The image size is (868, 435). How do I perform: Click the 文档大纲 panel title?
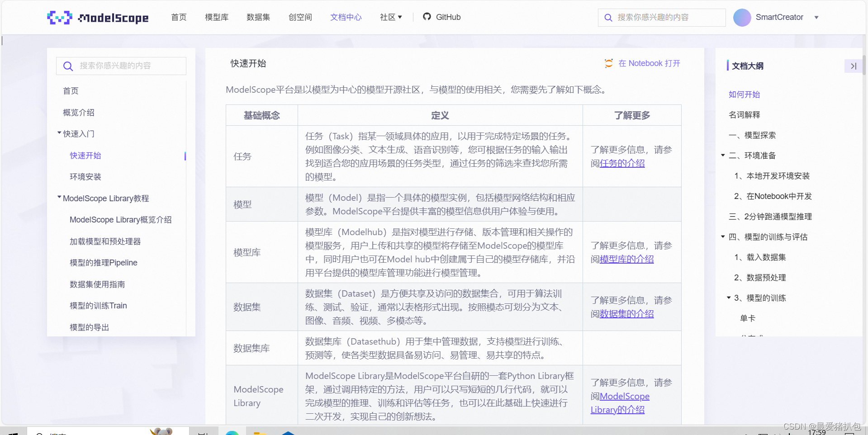[x=748, y=66]
